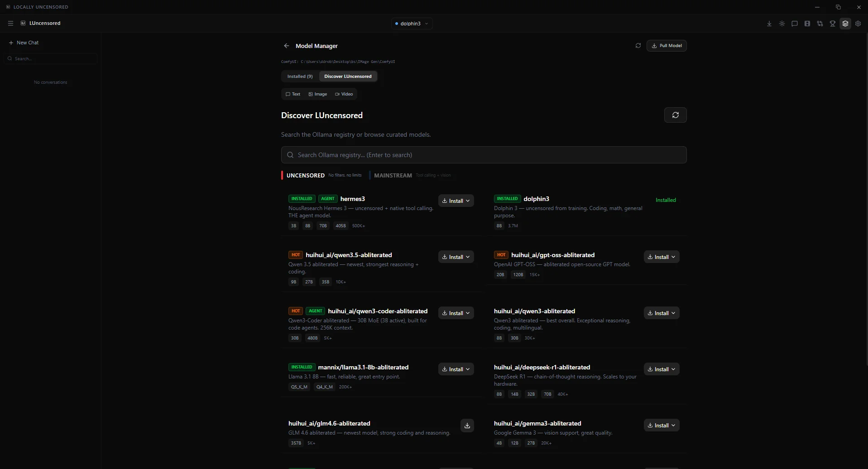Click huihui_ai/deepseek-r1-abliterated model title
This screenshot has width=868, height=469.
(x=542, y=367)
